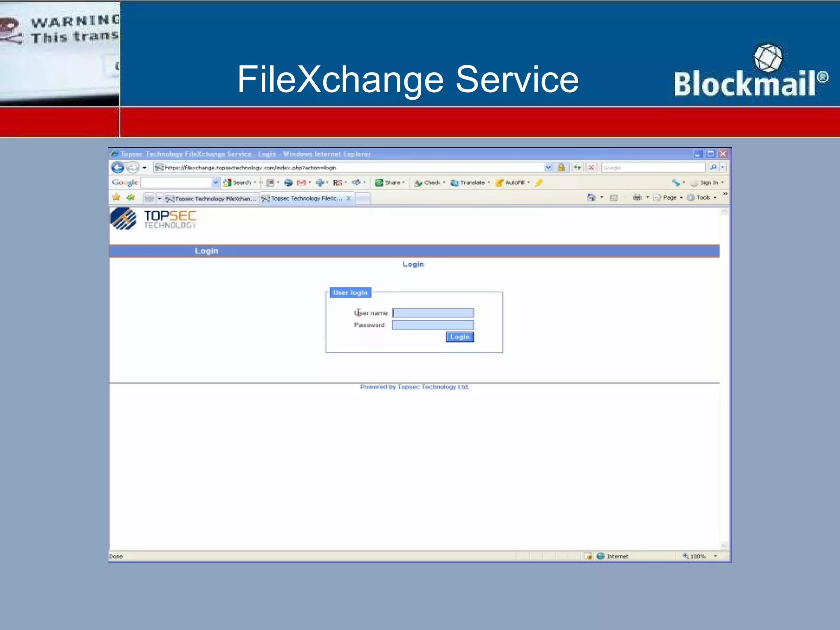Click the red Stop loading icon
The image size is (840, 630).
pos(591,167)
